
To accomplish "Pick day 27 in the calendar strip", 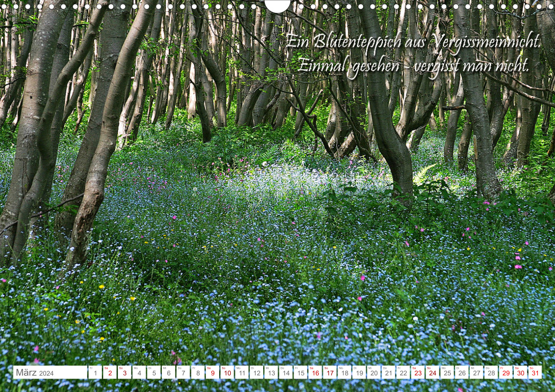I will coord(477,372).
